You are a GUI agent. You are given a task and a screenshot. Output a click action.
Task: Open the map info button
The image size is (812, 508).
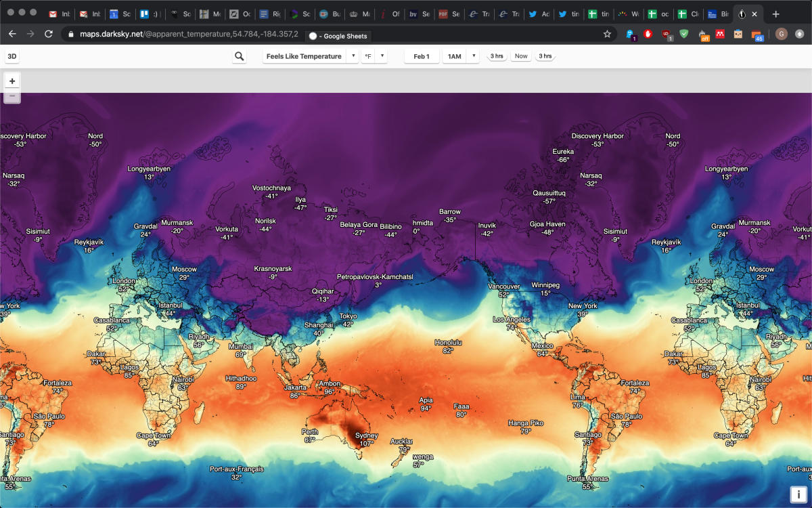798,494
